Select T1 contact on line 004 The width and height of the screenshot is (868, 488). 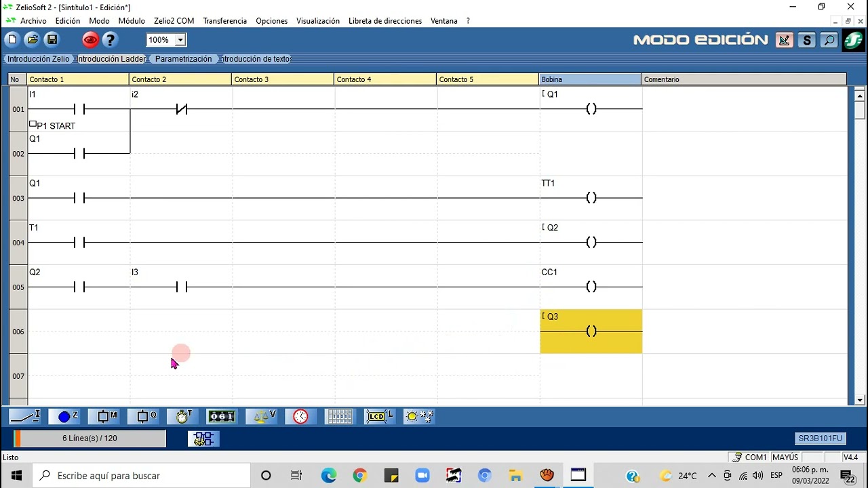(x=79, y=243)
